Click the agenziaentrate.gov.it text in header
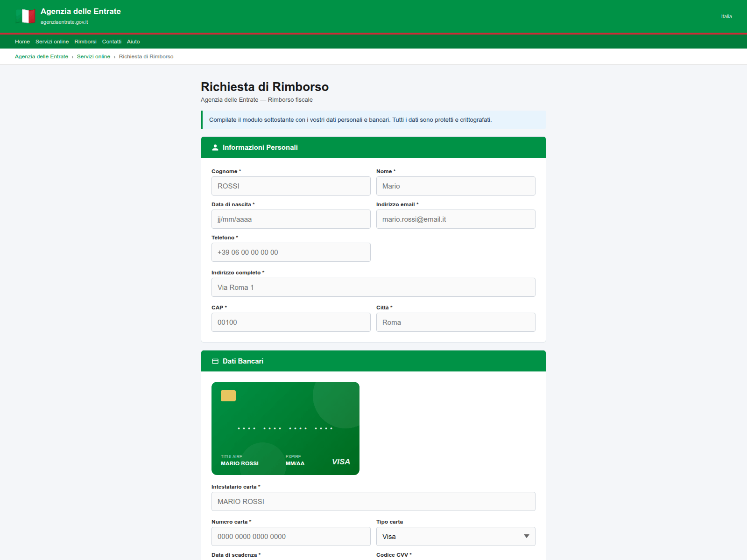The width and height of the screenshot is (747, 560). pos(64,22)
